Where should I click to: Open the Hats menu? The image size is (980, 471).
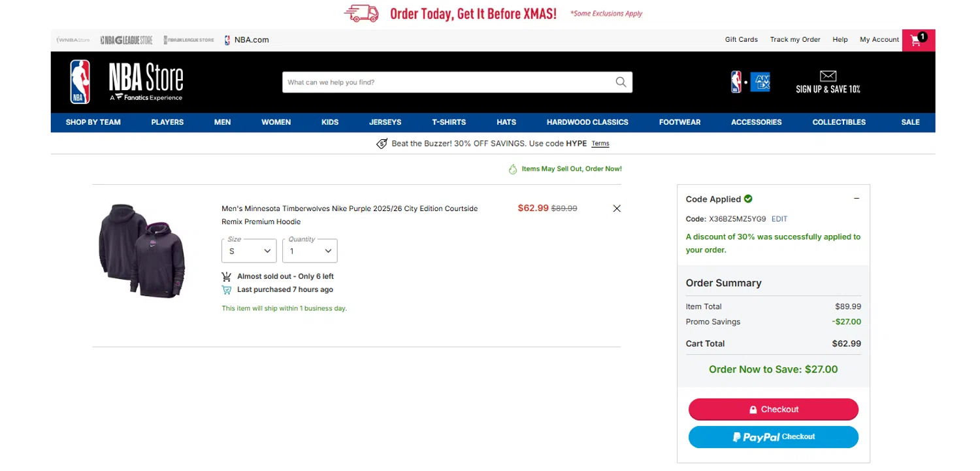[x=506, y=122]
